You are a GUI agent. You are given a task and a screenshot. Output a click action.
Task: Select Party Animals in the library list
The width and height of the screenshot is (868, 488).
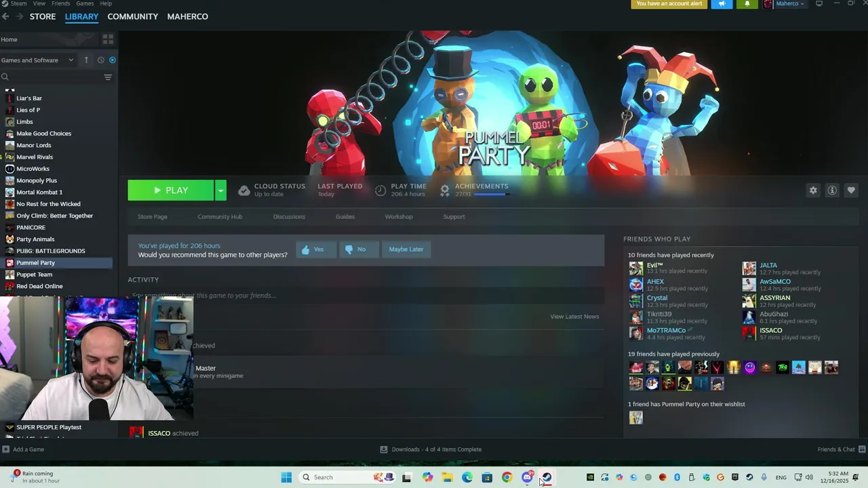[35, 239]
